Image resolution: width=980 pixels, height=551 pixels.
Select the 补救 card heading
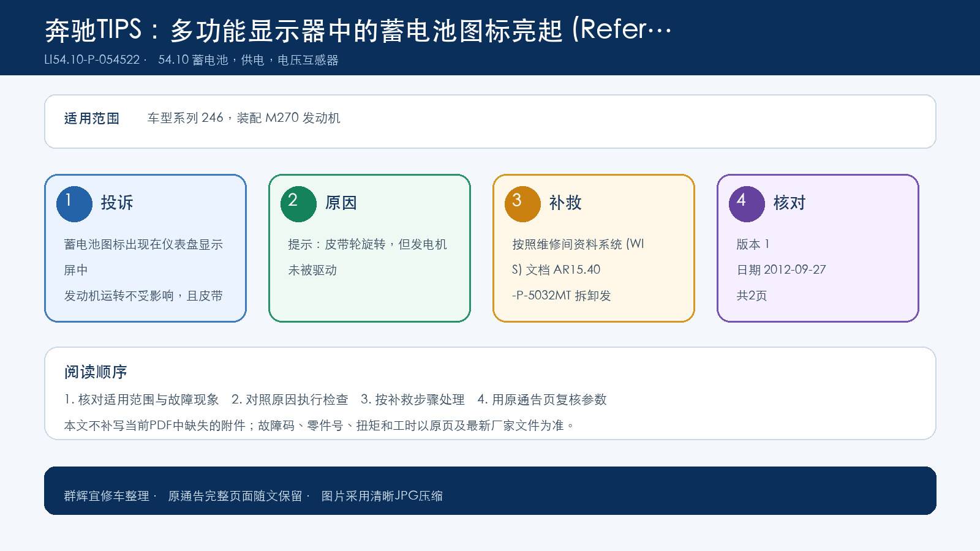[x=565, y=203]
